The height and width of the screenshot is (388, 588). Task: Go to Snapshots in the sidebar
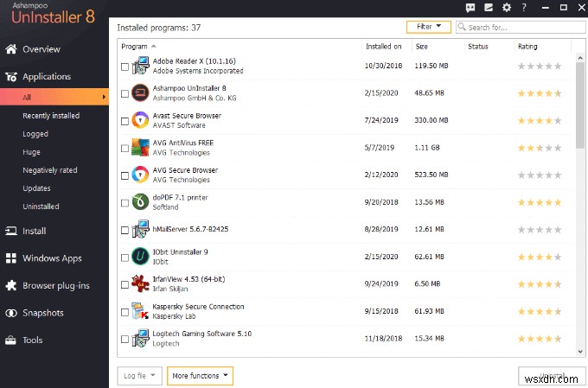(x=42, y=313)
